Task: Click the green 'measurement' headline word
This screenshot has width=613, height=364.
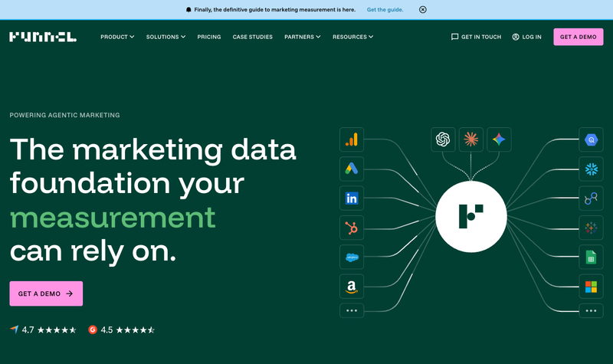Action: point(113,218)
